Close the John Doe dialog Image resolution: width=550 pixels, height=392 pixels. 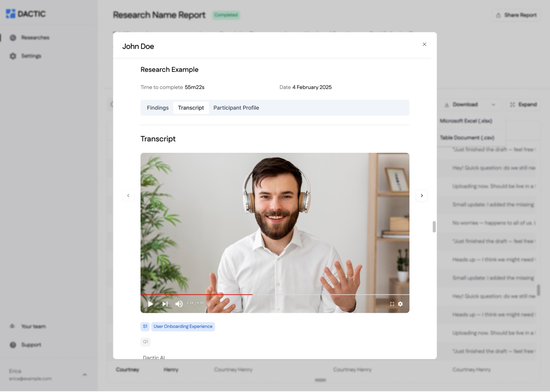(424, 44)
